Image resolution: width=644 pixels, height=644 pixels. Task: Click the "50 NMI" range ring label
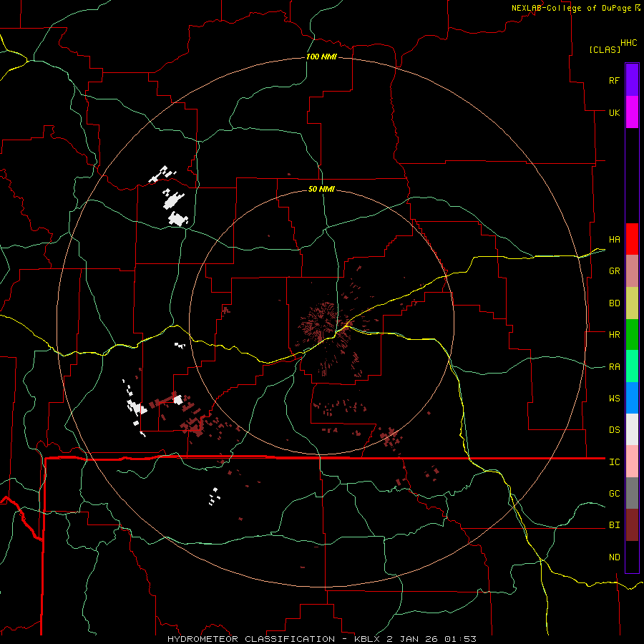(x=321, y=189)
